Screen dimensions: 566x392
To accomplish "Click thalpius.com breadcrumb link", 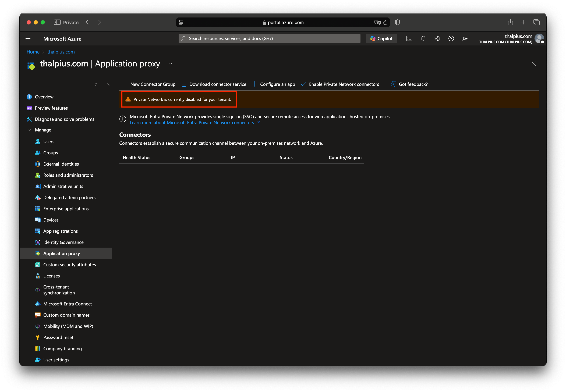I will point(61,52).
